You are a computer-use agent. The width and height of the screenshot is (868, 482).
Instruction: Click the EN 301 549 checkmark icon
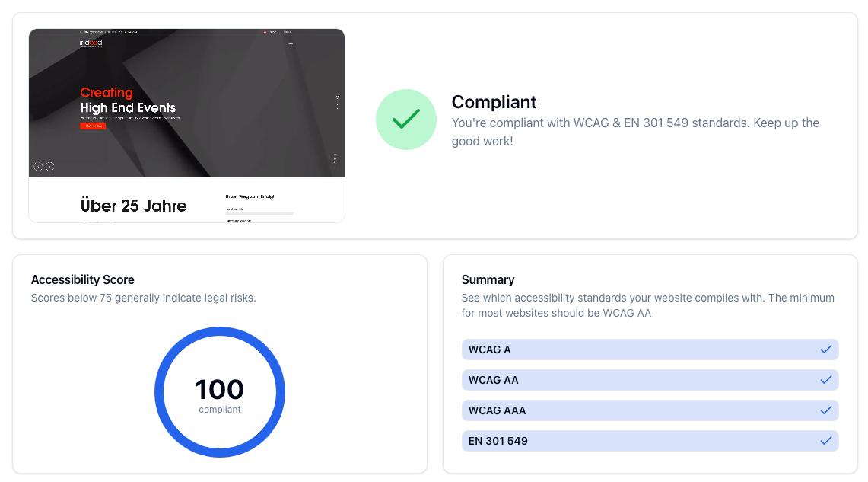click(825, 441)
